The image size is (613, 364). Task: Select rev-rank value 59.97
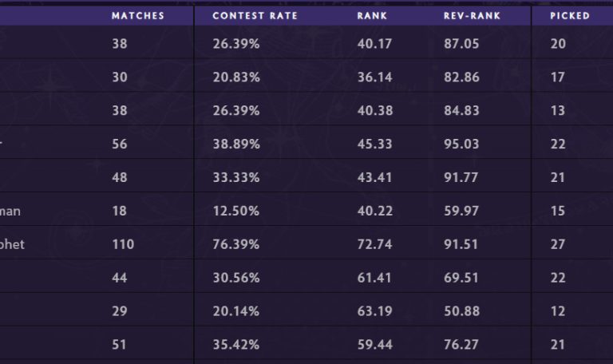461,211
